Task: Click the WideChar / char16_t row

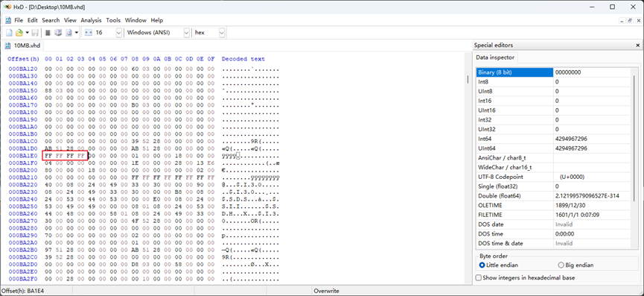Action: [553, 167]
